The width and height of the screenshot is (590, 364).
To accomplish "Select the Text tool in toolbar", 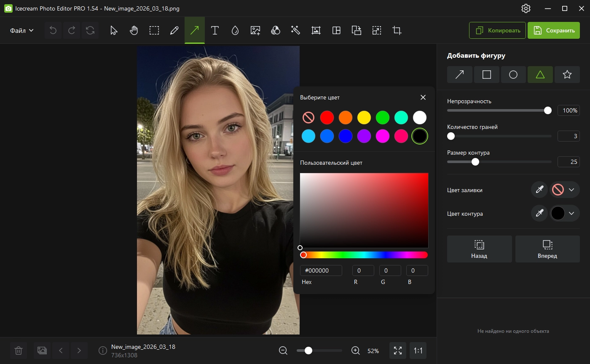I will 215,30.
